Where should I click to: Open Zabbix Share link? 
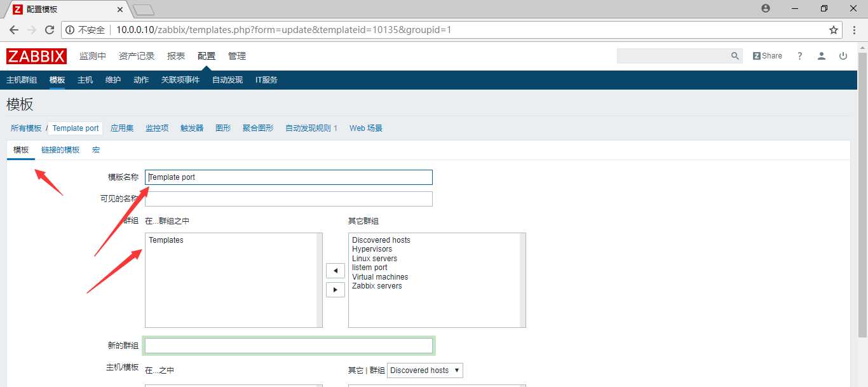point(768,56)
